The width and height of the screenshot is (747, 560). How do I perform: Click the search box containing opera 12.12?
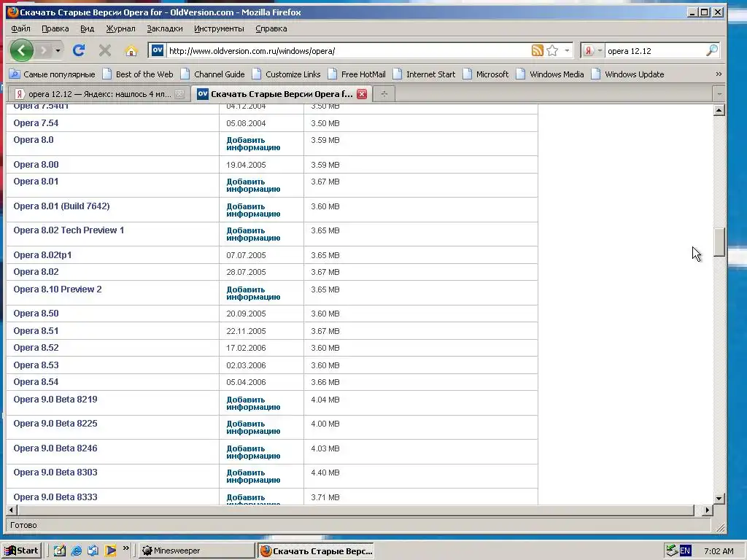click(655, 50)
